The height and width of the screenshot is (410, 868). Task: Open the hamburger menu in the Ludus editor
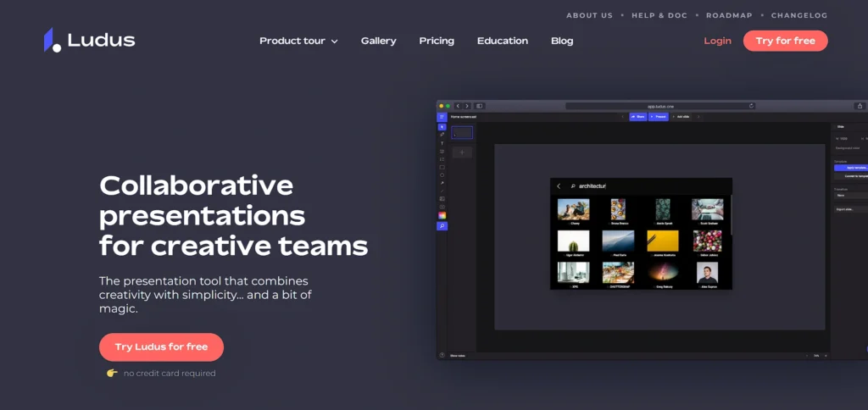(442, 117)
